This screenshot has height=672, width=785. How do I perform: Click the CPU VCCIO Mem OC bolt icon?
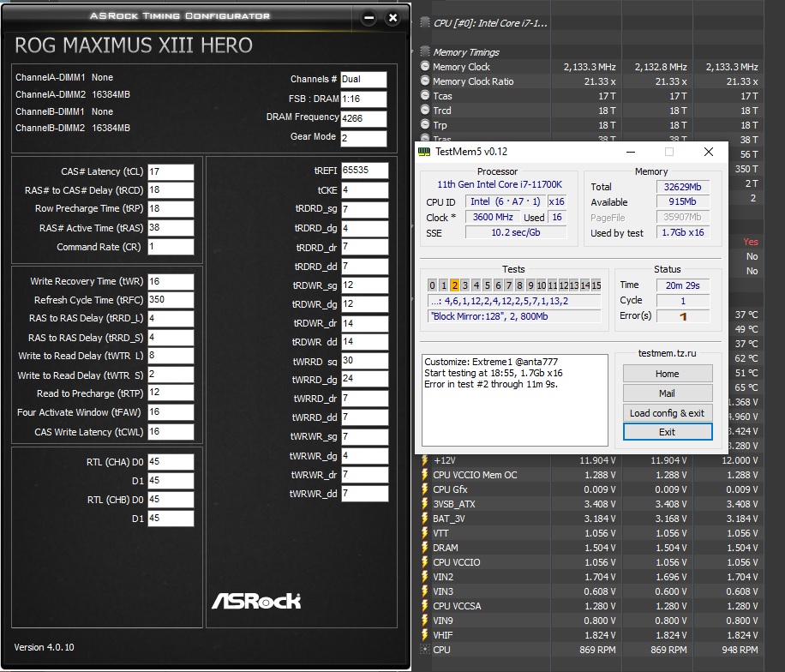(425, 475)
